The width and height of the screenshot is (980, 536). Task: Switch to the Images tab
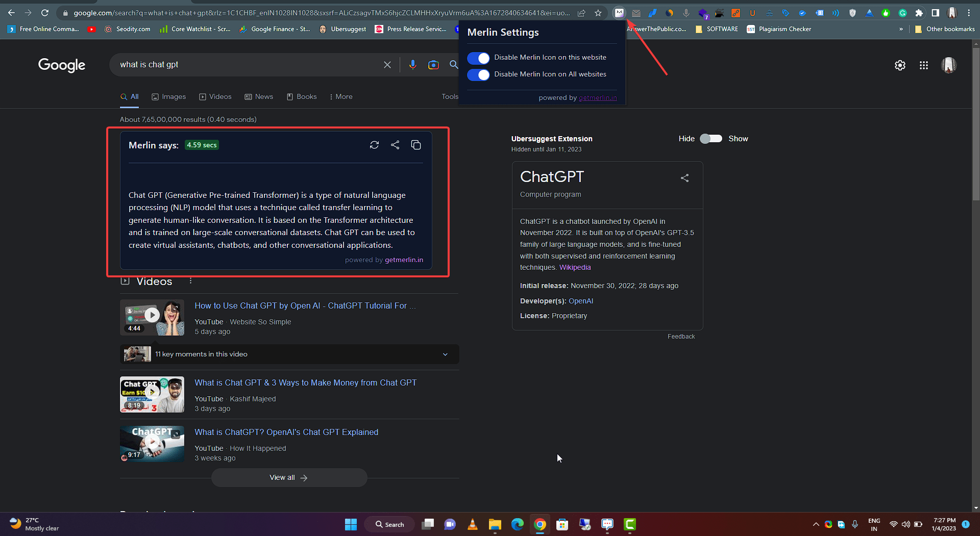pos(169,96)
